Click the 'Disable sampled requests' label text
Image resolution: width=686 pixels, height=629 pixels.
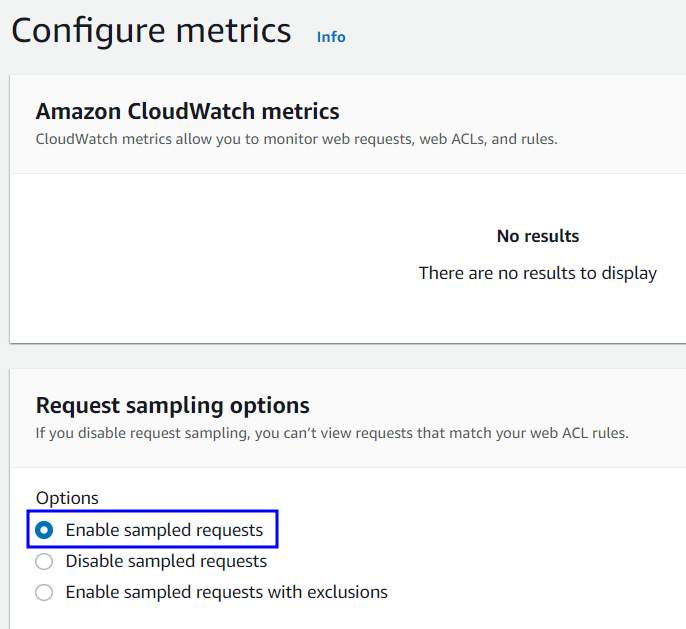point(166,561)
